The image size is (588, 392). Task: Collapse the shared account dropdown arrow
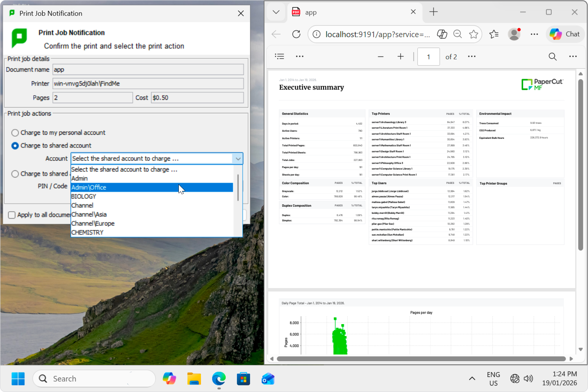237,158
